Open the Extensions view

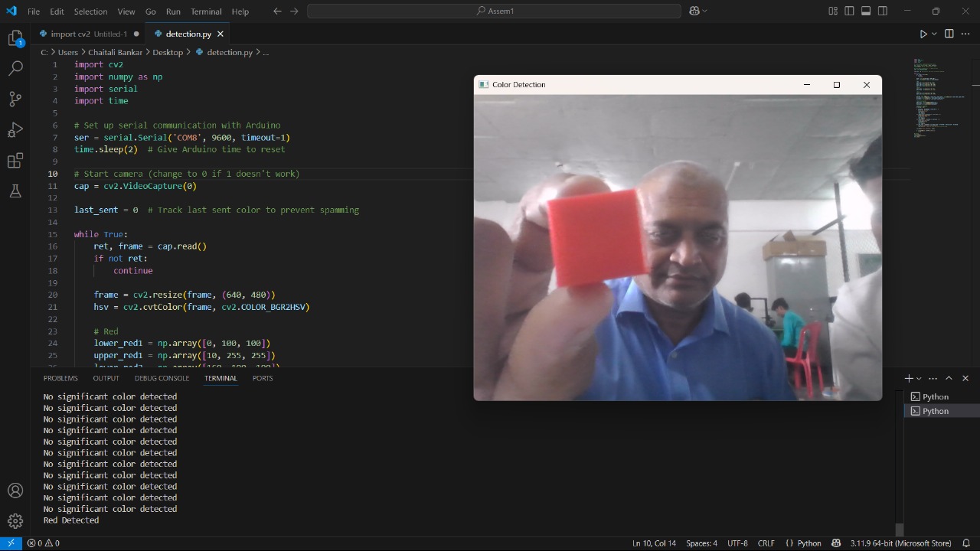(15, 161)
